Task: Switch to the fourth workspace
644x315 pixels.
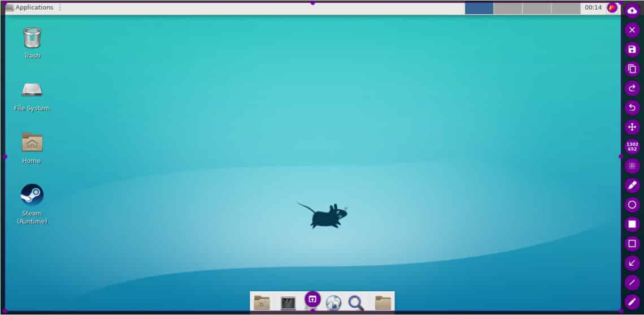Action: [566, 8]
